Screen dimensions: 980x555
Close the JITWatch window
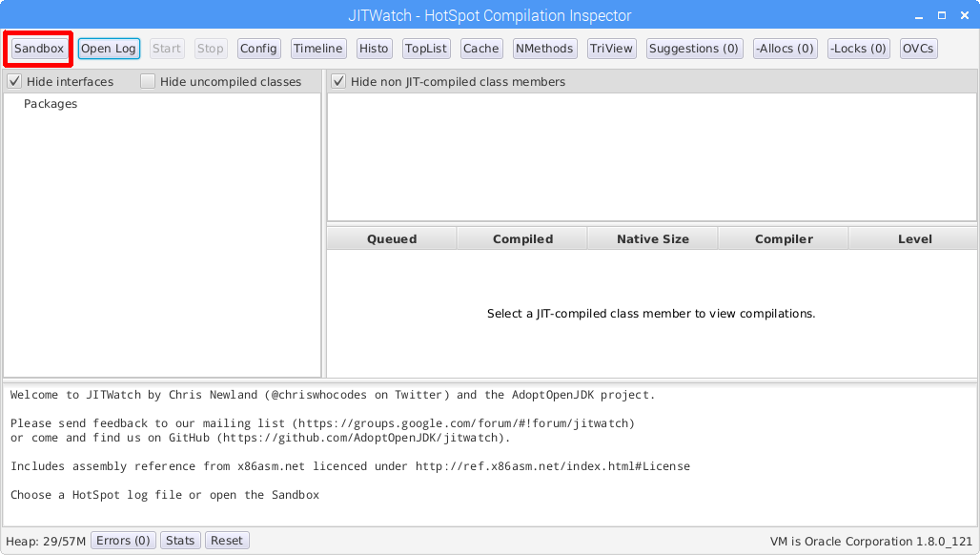(965, 15)
